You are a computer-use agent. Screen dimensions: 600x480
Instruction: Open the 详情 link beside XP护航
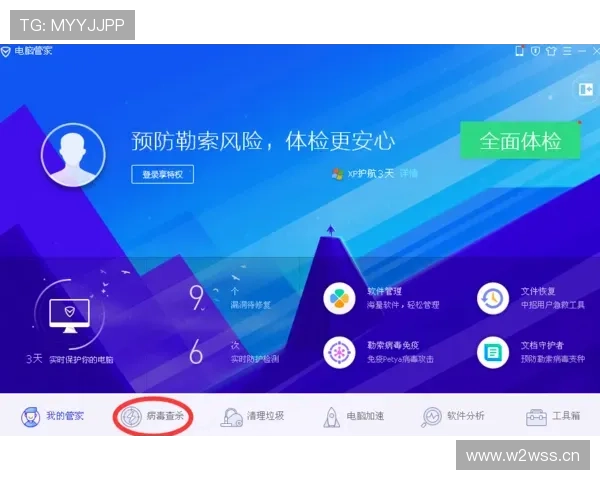[409, 173]
